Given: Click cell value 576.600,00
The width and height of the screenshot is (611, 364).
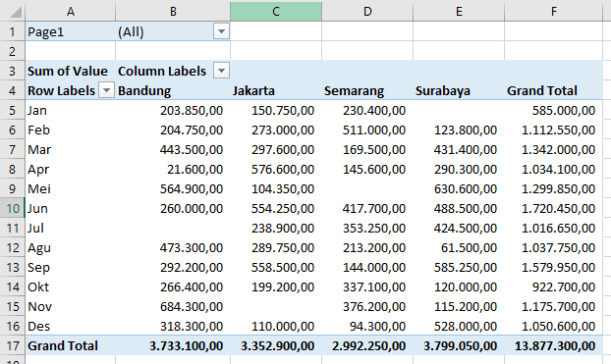Looking at the screenshot, I should click(x=283, y=169).
